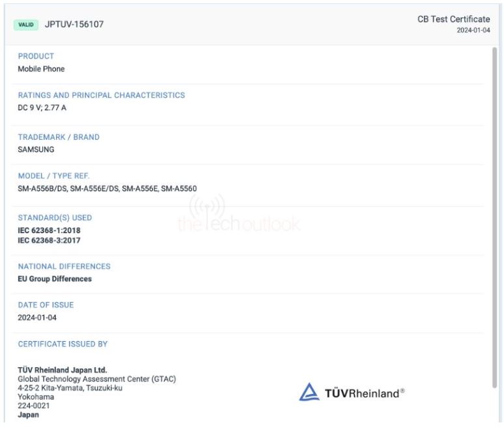The height and width of the screenshot is (427, 504).
Task: Select certificate number JPTUV-156107
Action: click(74, 25)
